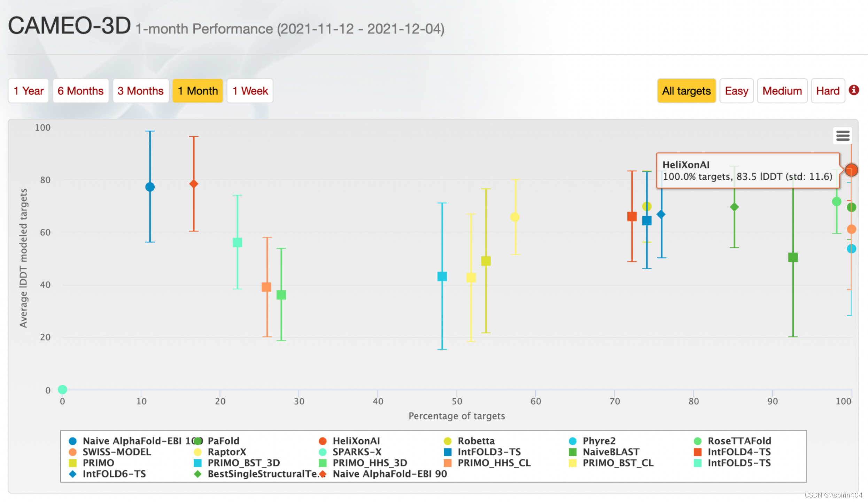Open the chart hamburger context menu
The image size is (868, 502).
click(x=843, y=136)
